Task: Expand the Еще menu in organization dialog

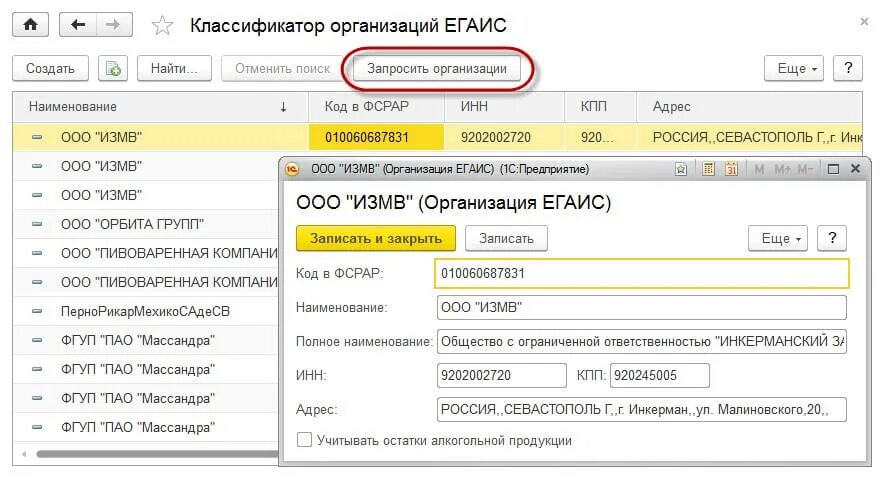Action: [x=778, y=238]
